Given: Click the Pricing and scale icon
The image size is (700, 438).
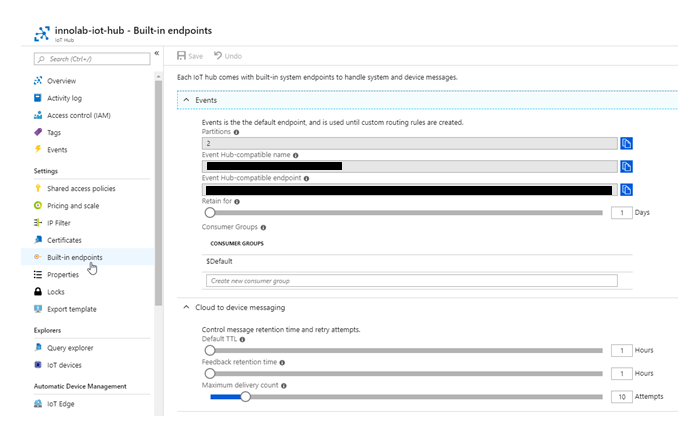Looking at the screenshot, I should (x=38, y=205).
